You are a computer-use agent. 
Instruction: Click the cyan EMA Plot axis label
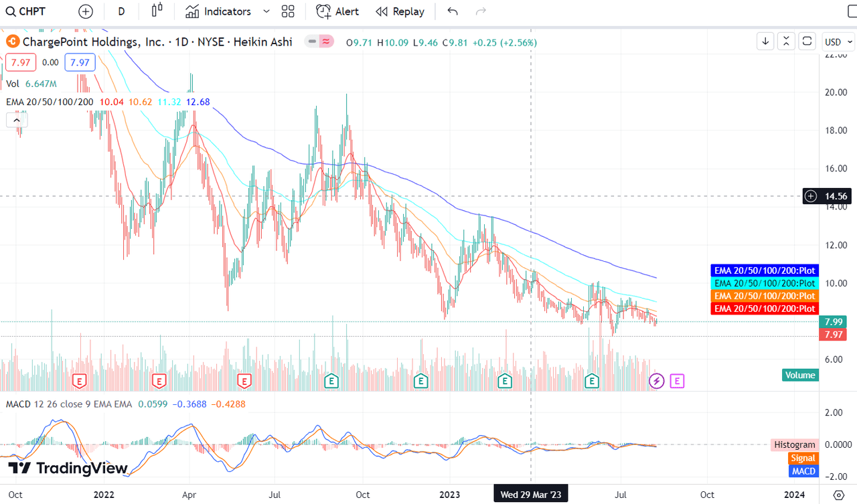coord(765,283)
